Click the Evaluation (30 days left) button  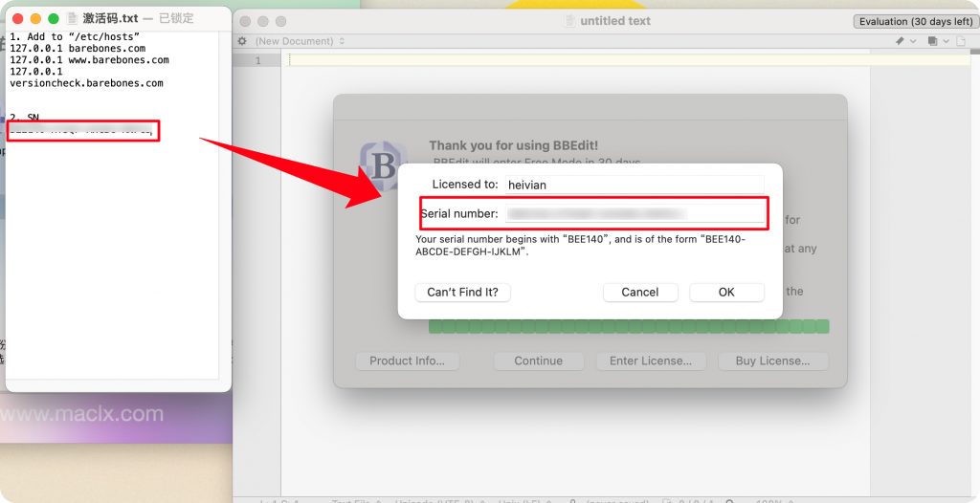pyautogui.click(x=916, y=21)
